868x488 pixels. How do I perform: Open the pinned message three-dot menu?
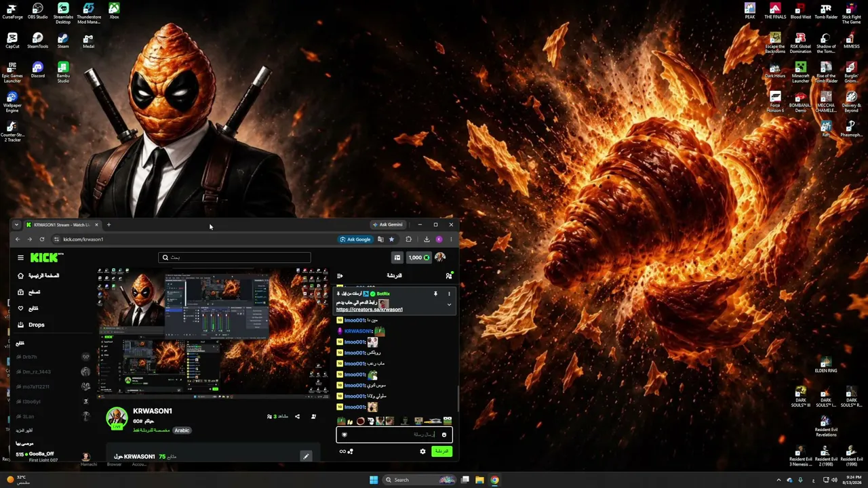click(448, 294)
